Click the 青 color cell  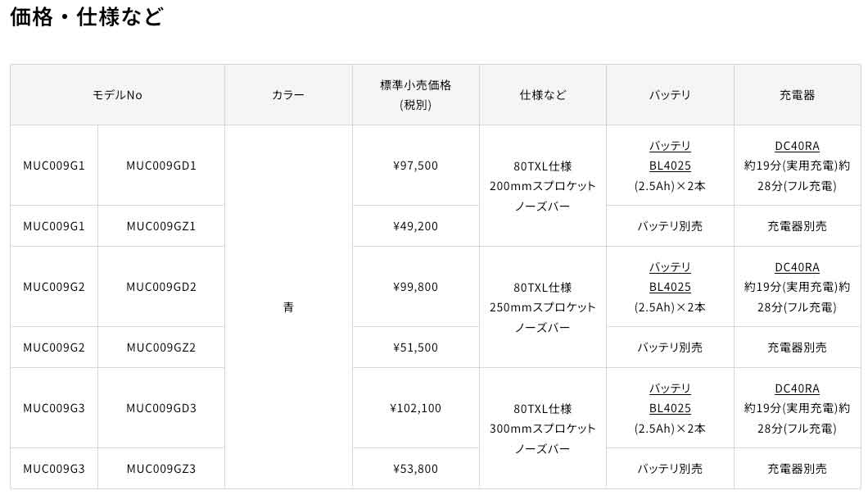(x=288, y=306)
